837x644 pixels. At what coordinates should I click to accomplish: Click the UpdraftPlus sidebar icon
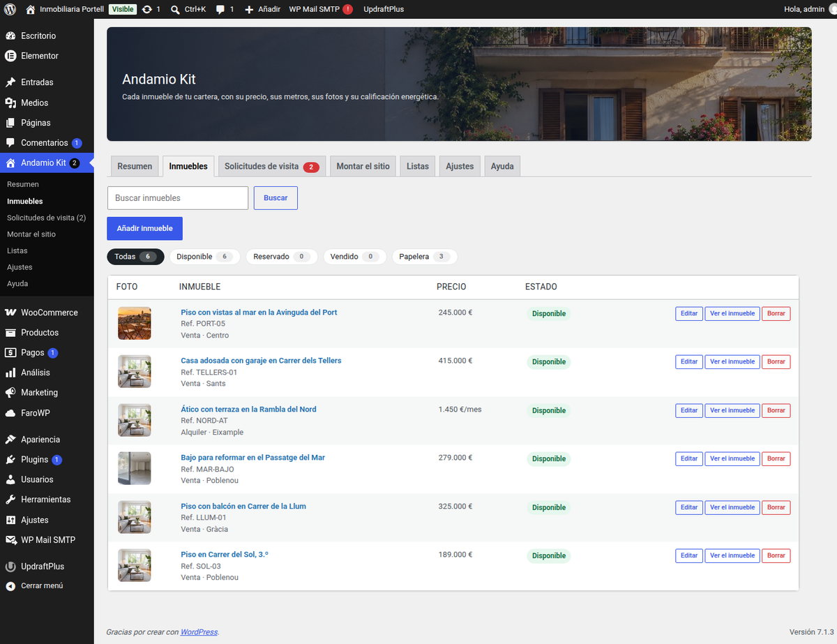pos(10,567)
